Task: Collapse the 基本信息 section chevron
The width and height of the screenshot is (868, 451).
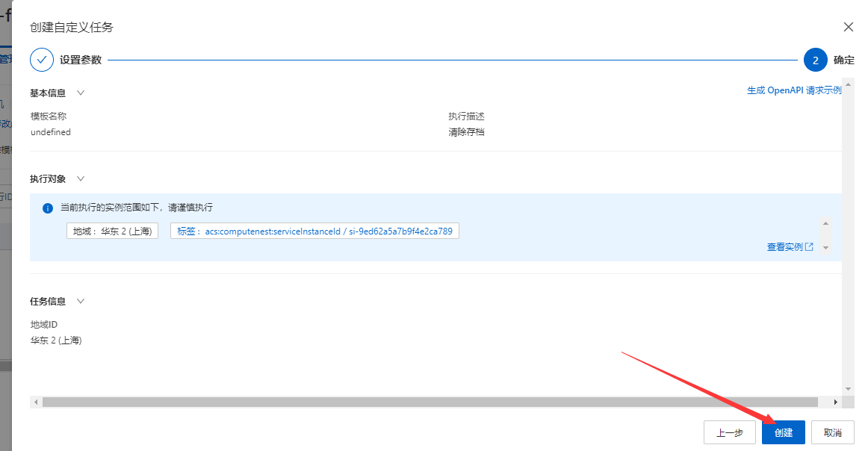Action: point(80,93)
